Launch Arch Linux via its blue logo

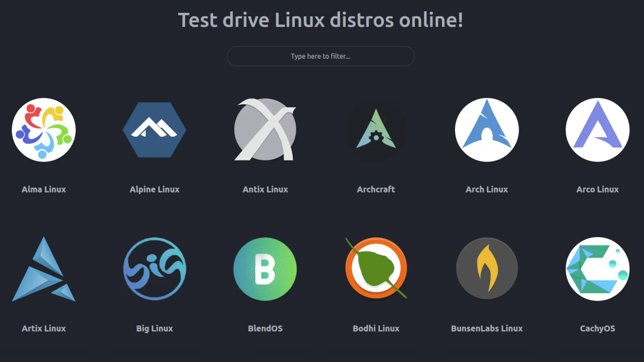pyautogui.click(x=487, y=130)
